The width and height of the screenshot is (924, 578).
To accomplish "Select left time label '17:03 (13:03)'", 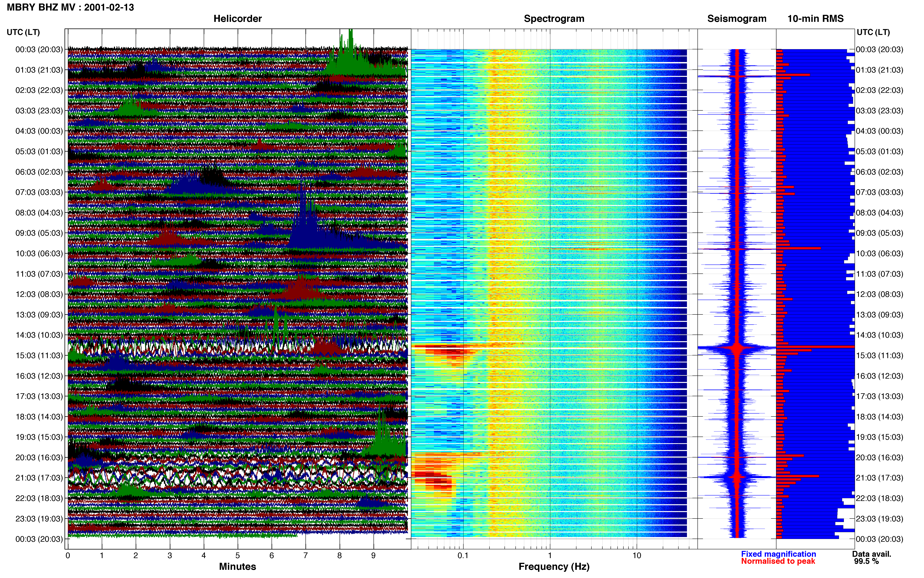I will (39, 396).
